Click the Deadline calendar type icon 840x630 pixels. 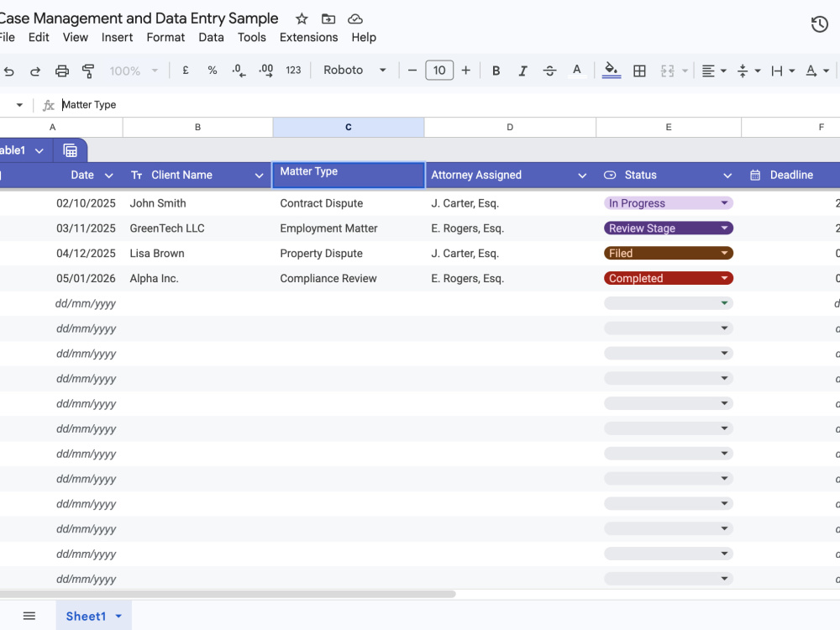point(755,176)
